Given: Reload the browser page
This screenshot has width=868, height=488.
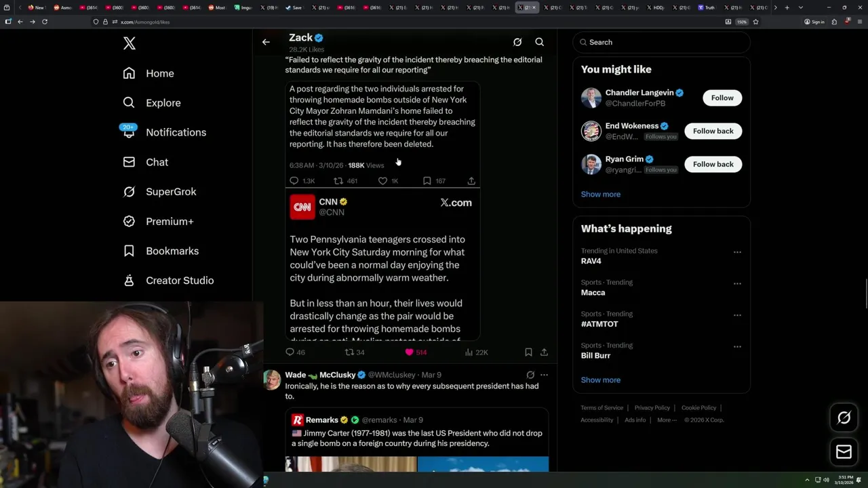Looking at the screenshot, I should click(45, 22).
